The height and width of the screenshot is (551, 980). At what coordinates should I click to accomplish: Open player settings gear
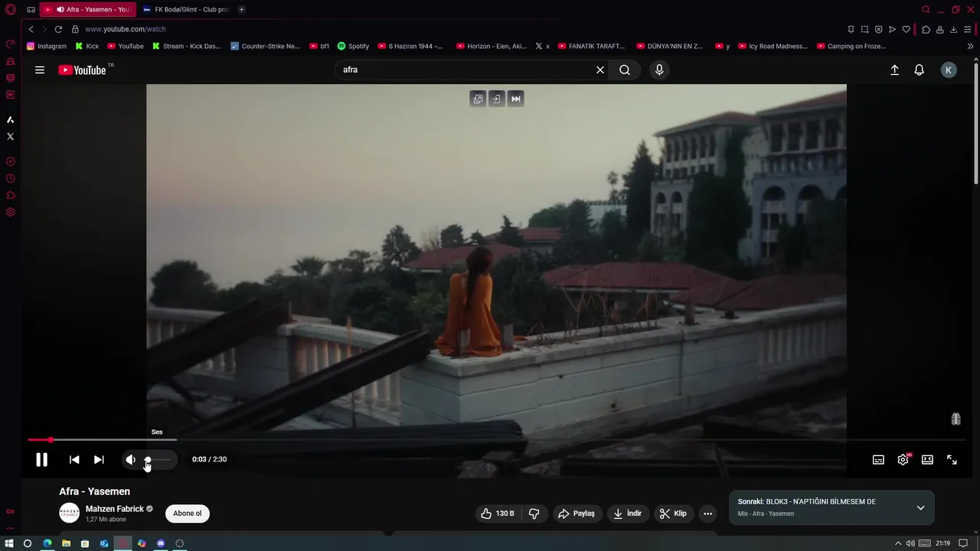click(x=903, y=459)
